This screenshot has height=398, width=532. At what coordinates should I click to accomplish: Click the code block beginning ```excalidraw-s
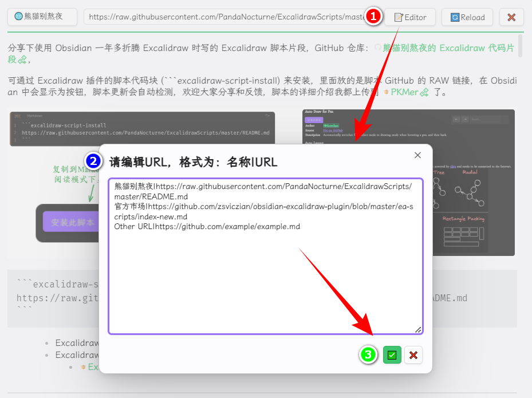262,298
